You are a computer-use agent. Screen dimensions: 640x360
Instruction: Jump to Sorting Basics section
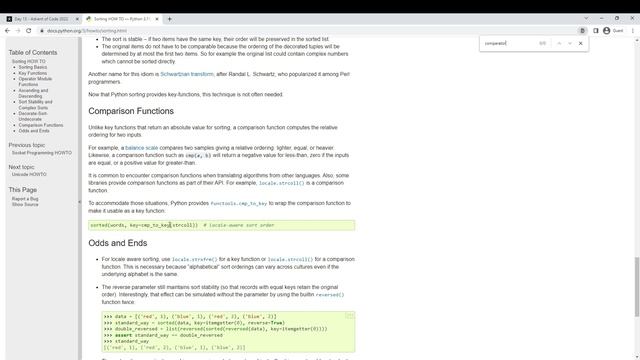[33, 67]
